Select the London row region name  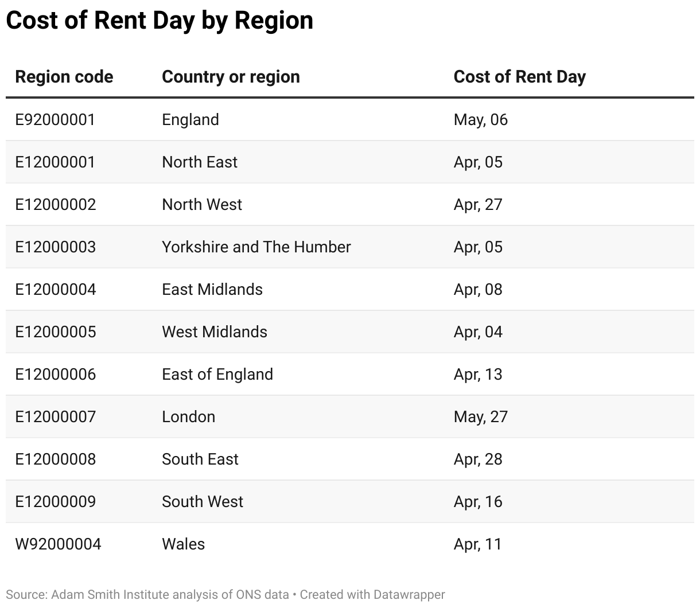coord(189,416)
